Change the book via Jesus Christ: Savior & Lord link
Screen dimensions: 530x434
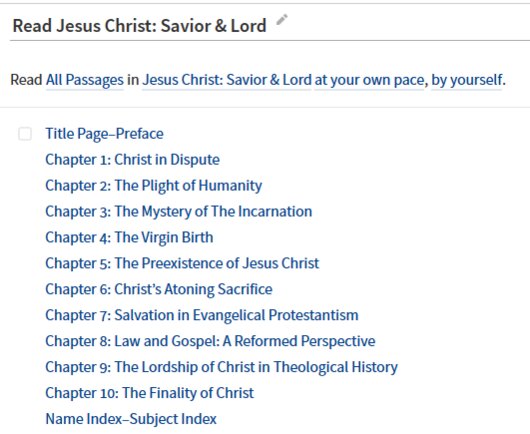[x=226, y=80]
